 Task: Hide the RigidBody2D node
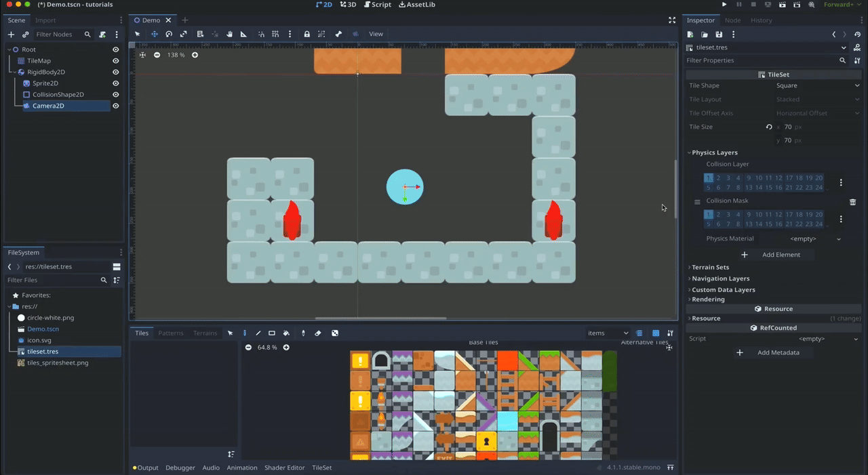(116, 72)
